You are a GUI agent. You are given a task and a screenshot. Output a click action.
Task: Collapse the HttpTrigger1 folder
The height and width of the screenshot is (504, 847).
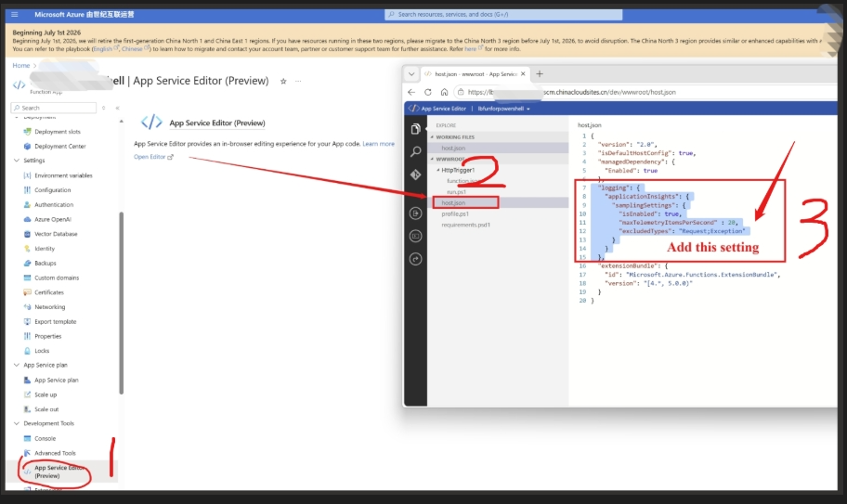(438, 170)
